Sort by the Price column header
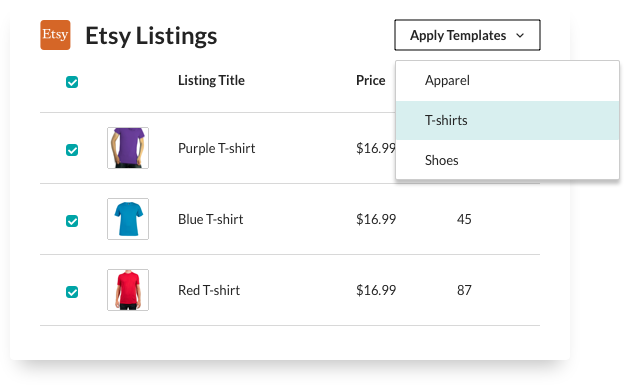The width and height of the screenshot is (625, 385). coord(371,81)
